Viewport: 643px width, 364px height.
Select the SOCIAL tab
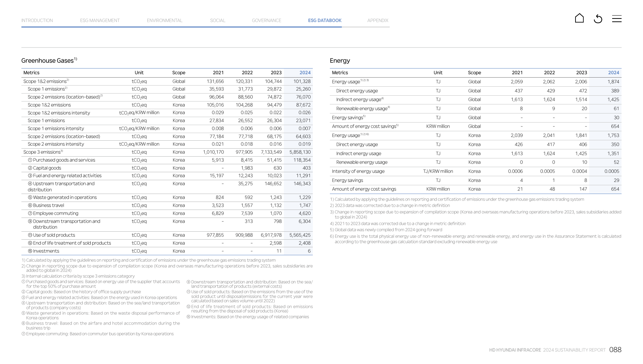[x=218, y=21]
